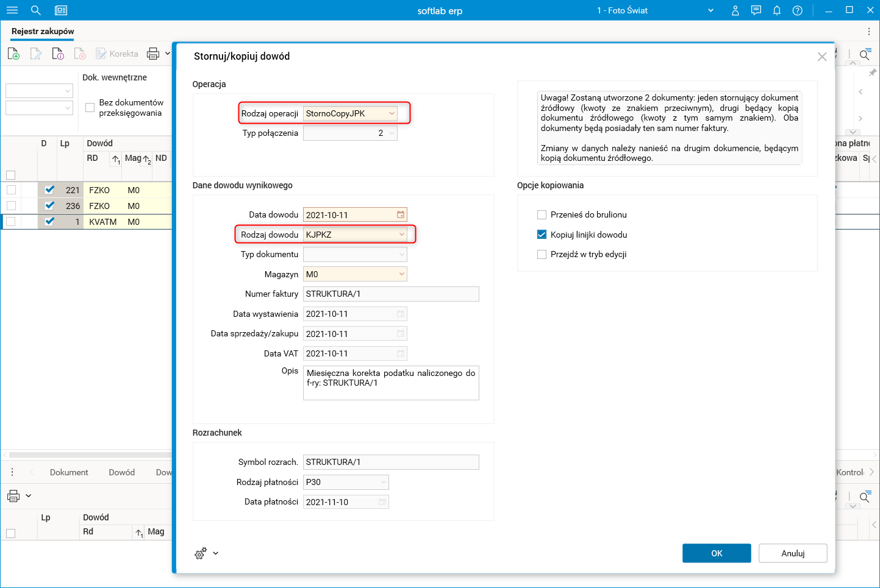Enable Przejdź w tryb edycji checkbox
Image resolution: width=880 pixels, height=588 pixels.
coord(542,254)
